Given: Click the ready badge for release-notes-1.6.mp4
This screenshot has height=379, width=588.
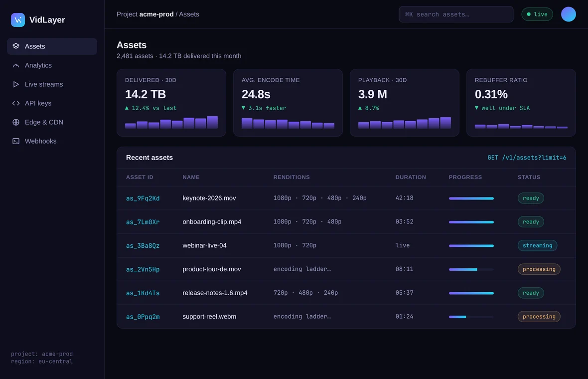Looking at the screenshot, I should click(x=531, y=293).
